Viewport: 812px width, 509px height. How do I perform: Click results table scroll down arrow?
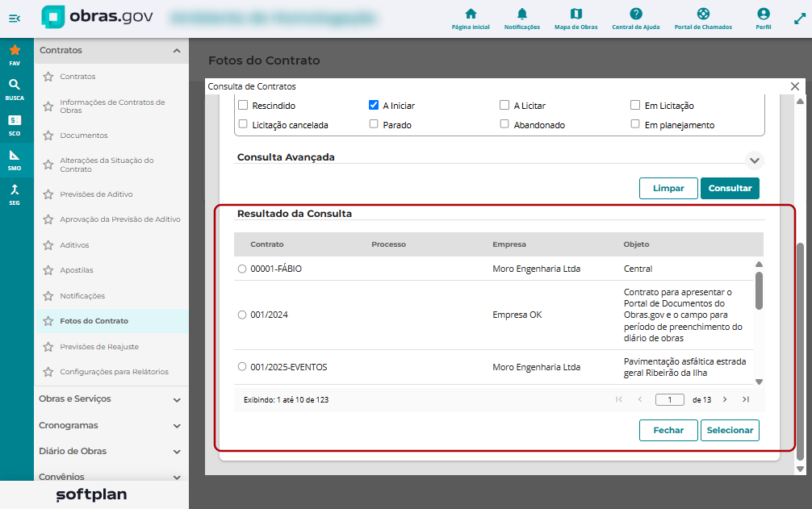click(x=759, y=382)
